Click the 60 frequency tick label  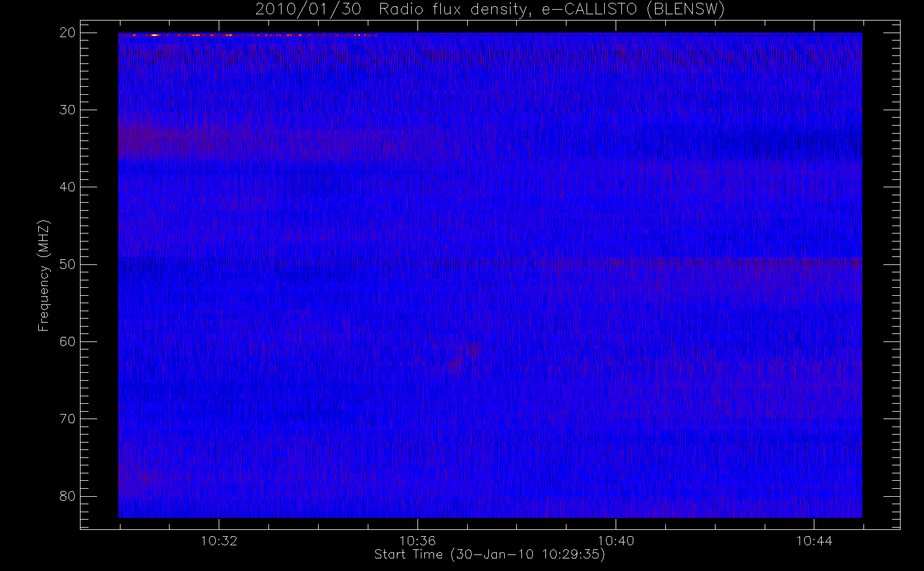coord(67,341)
